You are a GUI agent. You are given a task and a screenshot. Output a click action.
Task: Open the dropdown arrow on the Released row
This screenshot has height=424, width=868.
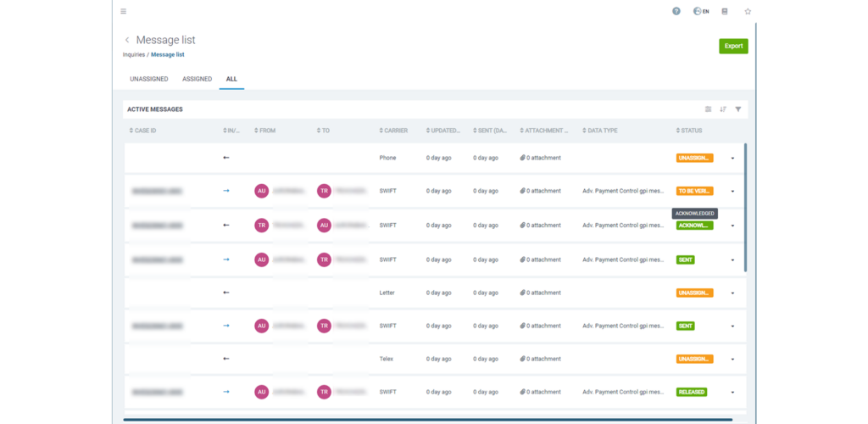tap(732, 393)
